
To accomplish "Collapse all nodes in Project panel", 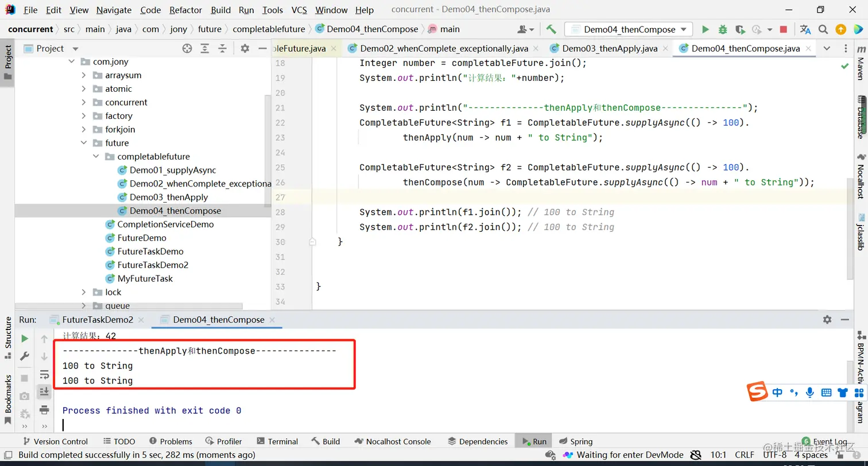I will (223, 49).
